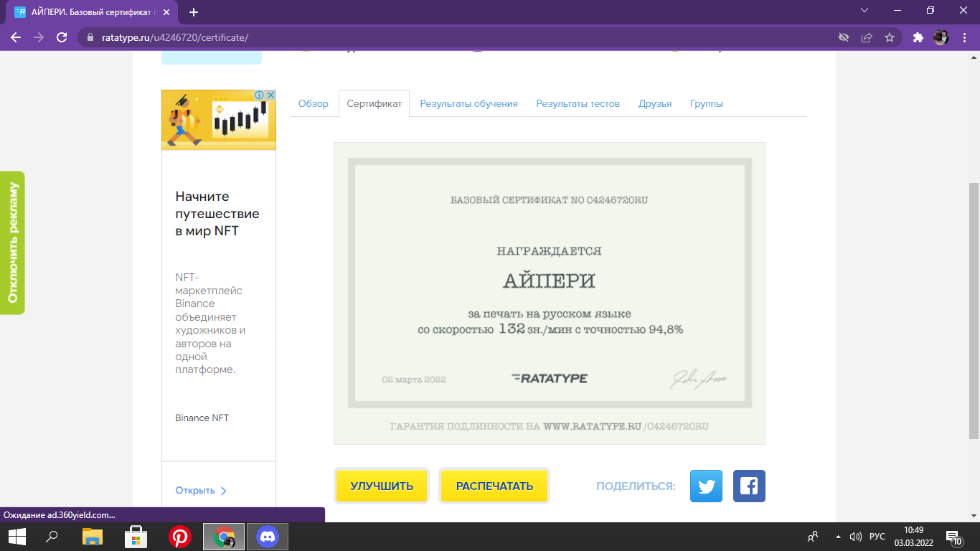This screenshot has width=980, height=551.
Task: Open a new browser tab
Action: coord(194,12)
